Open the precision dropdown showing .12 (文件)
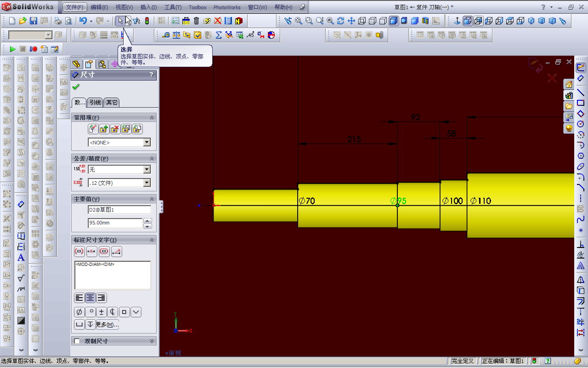This screenshot has height=368, width=588. (147, 183)
